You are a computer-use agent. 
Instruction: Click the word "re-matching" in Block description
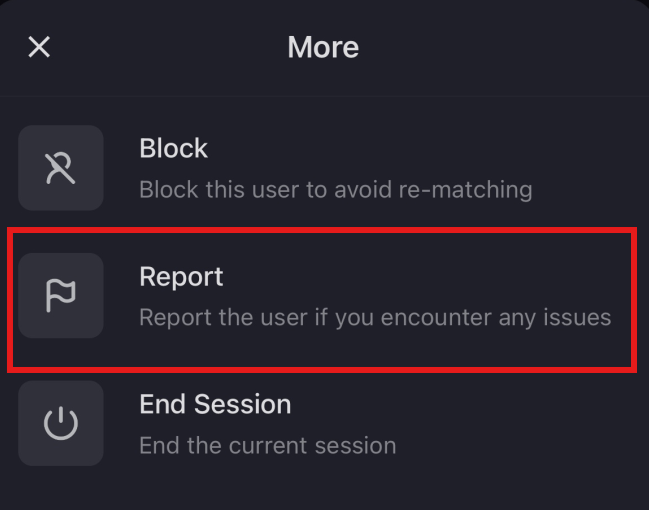(x=476, y=189)
